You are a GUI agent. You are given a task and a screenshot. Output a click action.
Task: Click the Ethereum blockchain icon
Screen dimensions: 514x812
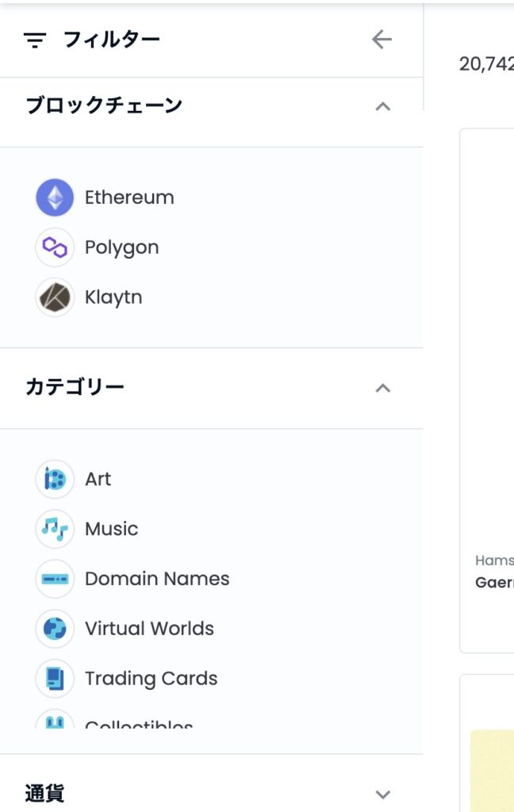[55, 197]
